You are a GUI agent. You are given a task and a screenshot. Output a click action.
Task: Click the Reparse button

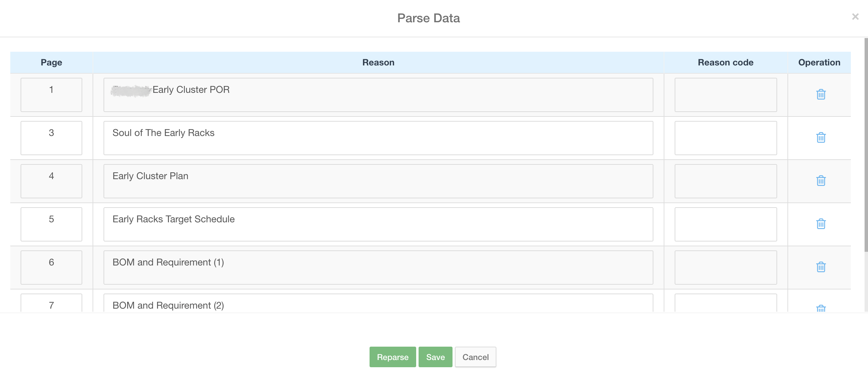tap(393, 357)
